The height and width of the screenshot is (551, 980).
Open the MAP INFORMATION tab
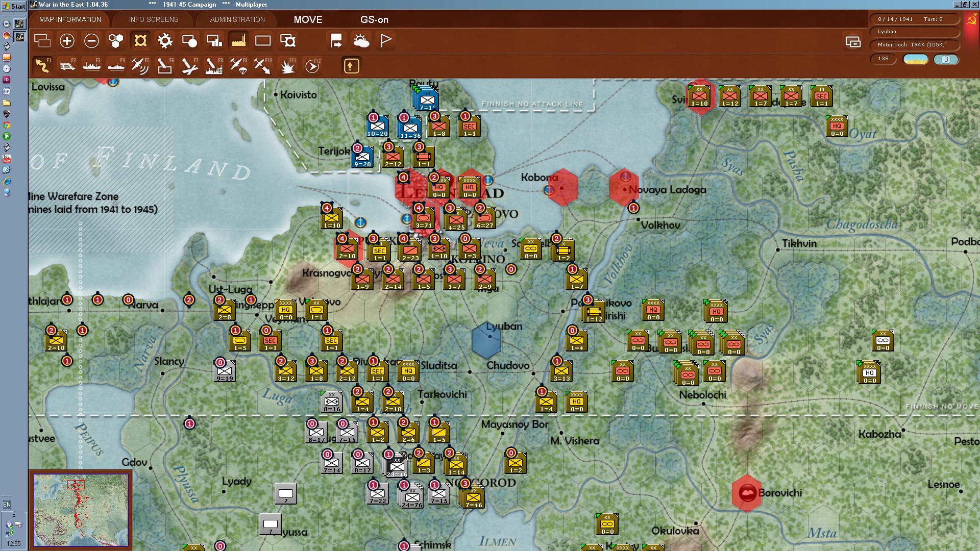tap(70, 19)
